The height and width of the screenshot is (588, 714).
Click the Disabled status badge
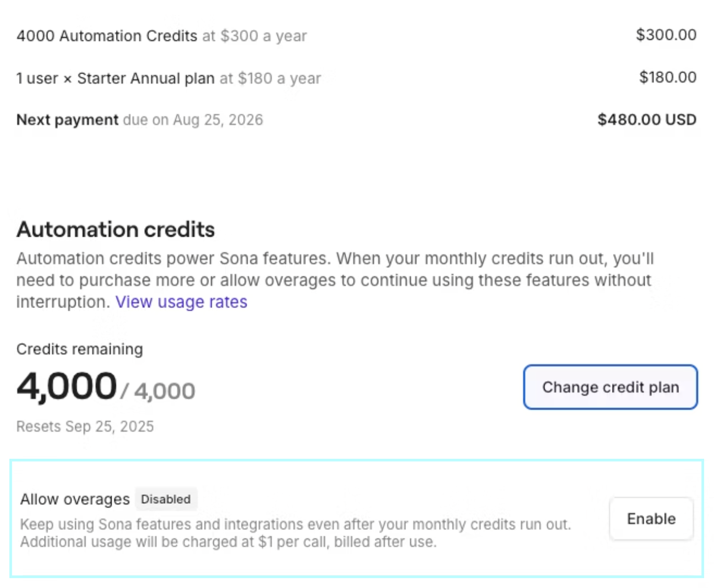pos(166,499)
